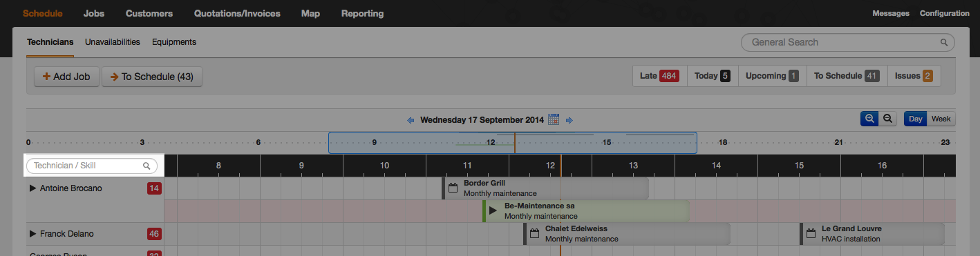Click the calendar icon on Border Grill job
The image size is (980, 256).
453,188
